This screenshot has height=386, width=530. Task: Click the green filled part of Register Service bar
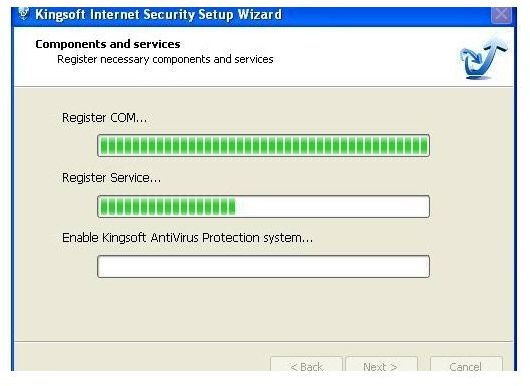pyautogui.click(x=168, y=207)
